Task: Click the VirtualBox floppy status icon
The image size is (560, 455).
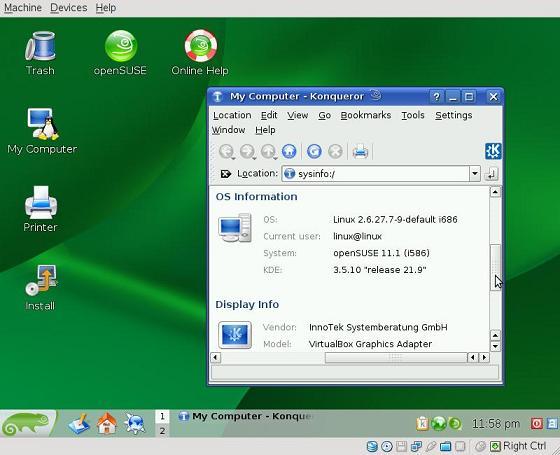Action: point(402,446)
